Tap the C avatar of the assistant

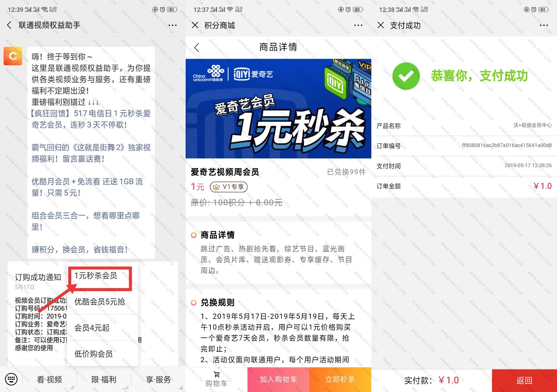coord(13,56)
